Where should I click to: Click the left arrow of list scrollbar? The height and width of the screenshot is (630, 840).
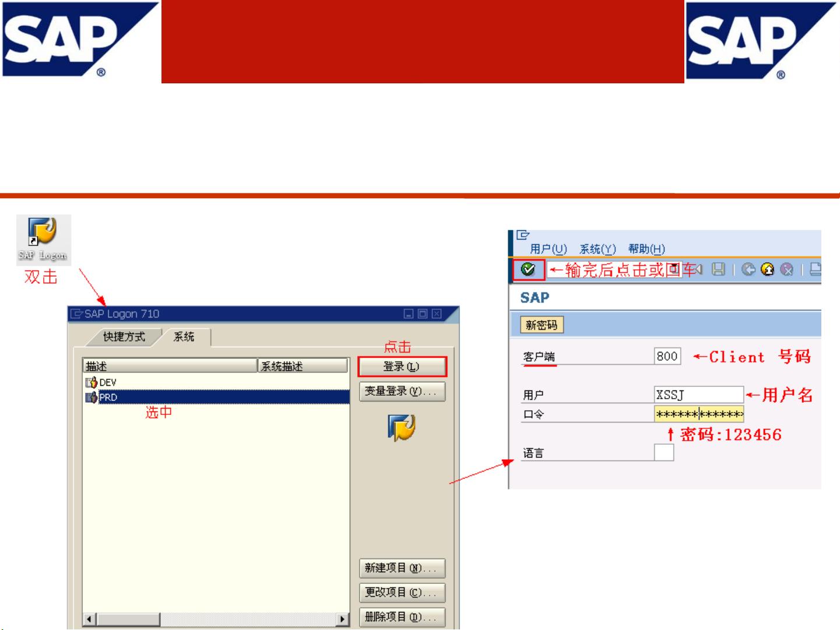click(x=90, y=619)
